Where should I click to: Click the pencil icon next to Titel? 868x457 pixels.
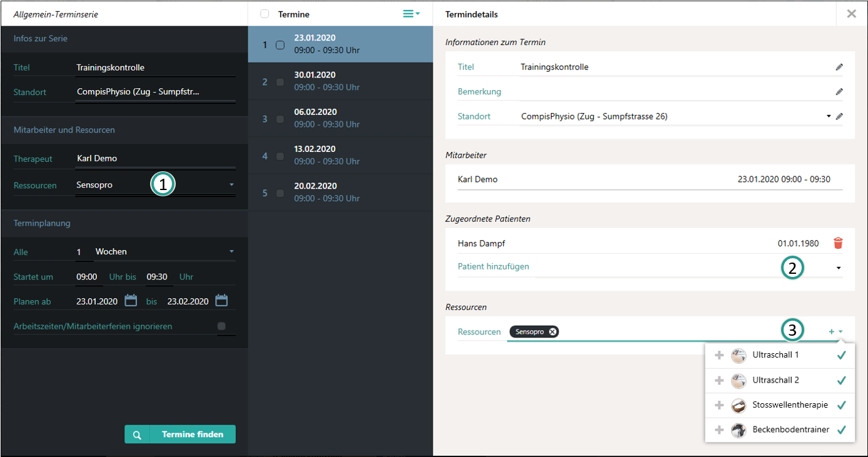[839, 67]
